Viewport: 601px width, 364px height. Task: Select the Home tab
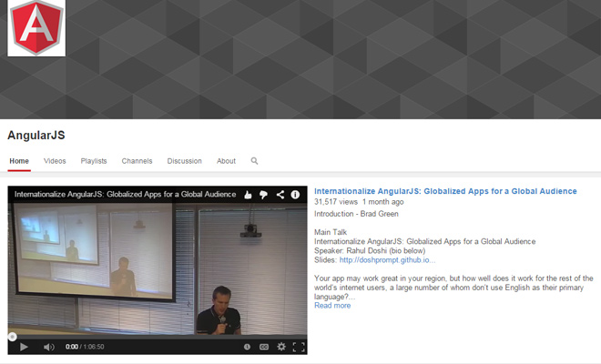(x=19, y=161)
